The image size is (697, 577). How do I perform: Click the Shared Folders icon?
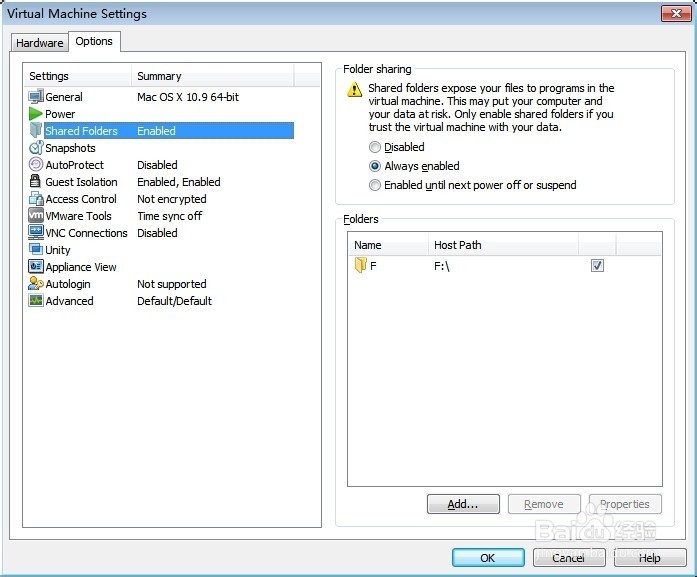pos(36,130)
